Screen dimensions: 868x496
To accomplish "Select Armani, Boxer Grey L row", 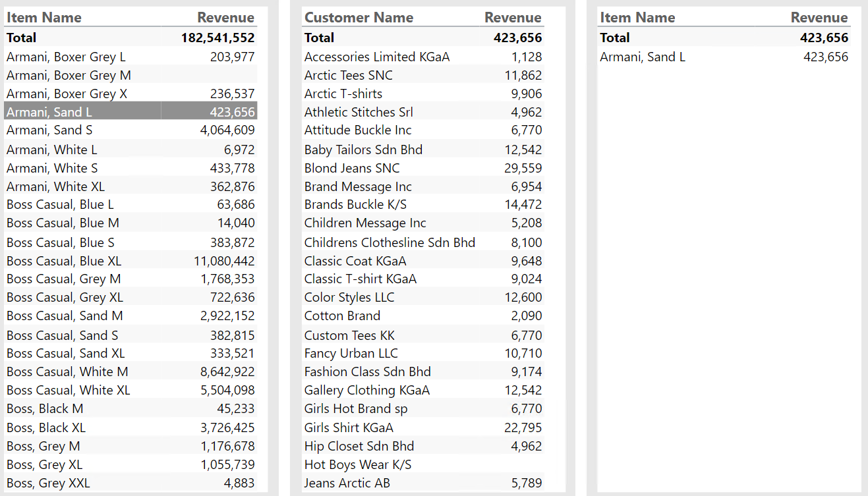I will pyautogui.click(x=131, y=57).
